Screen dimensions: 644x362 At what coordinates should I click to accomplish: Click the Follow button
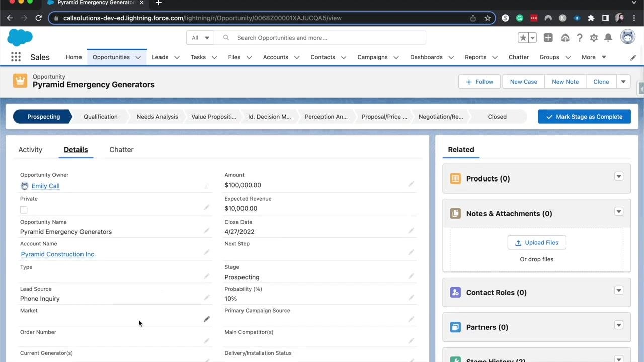(479, 82)
